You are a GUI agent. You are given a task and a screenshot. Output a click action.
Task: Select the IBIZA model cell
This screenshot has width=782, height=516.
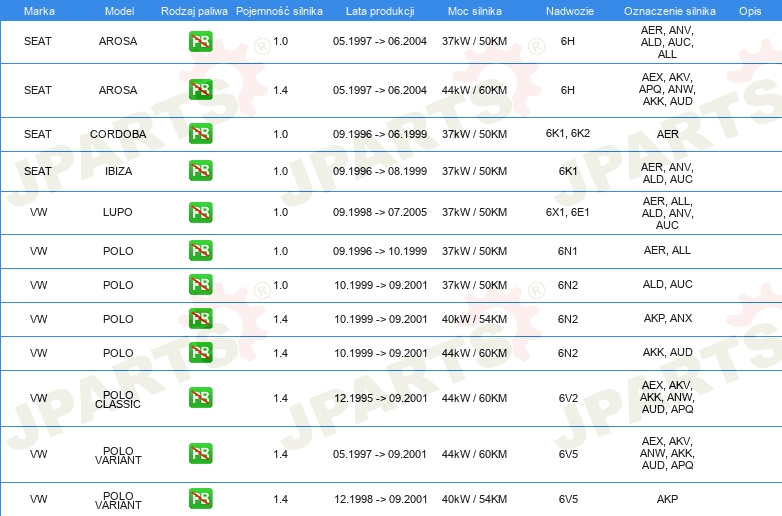coord(118,172)
